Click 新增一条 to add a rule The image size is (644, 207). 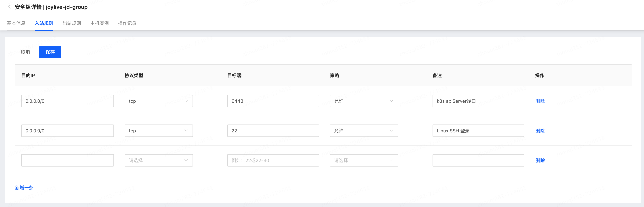point(24,188)
